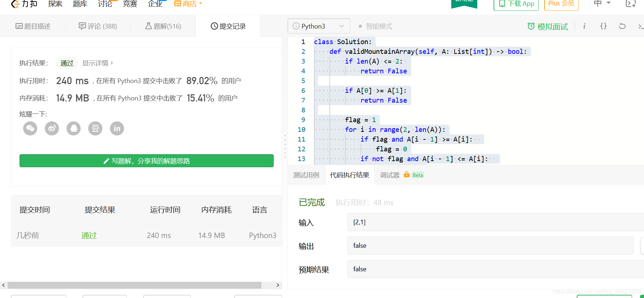Open the 中 language switch dropdown
The height and width of the screenshot is (298, 644).
pyautogui.click(x=602, y=3)
